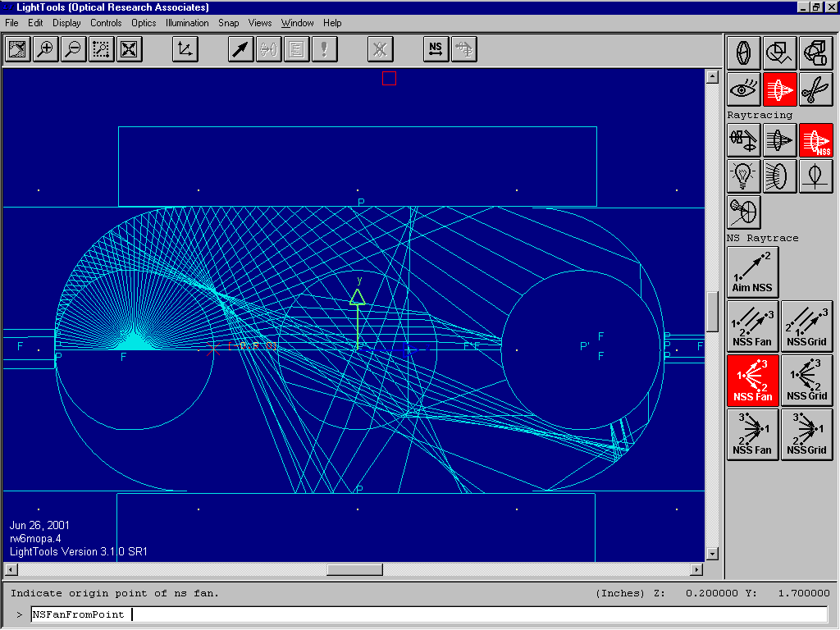
Task: Toggle the red NSS raytrace palette button
Action: click(815, 141)
